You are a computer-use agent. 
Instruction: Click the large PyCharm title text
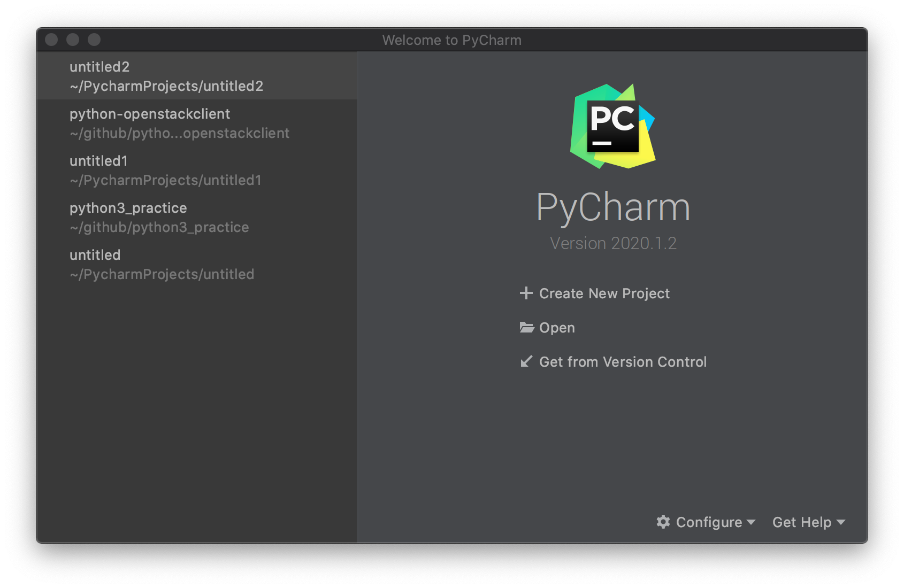(613, 207)
